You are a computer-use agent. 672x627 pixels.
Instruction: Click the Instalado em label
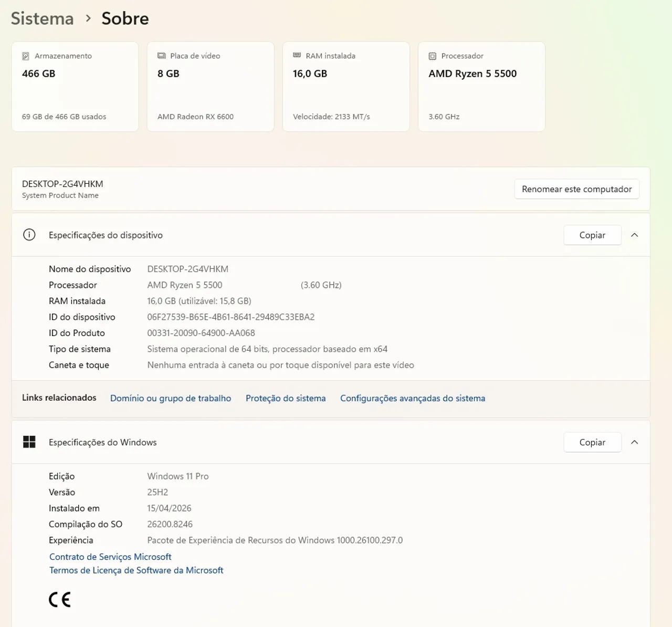pyautogui.click(x=74, y=508)
